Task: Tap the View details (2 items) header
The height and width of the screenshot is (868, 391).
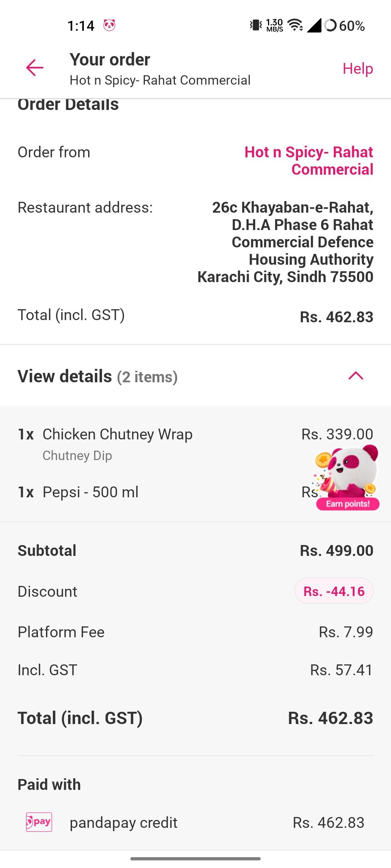Action: click(x=98, y=376)
